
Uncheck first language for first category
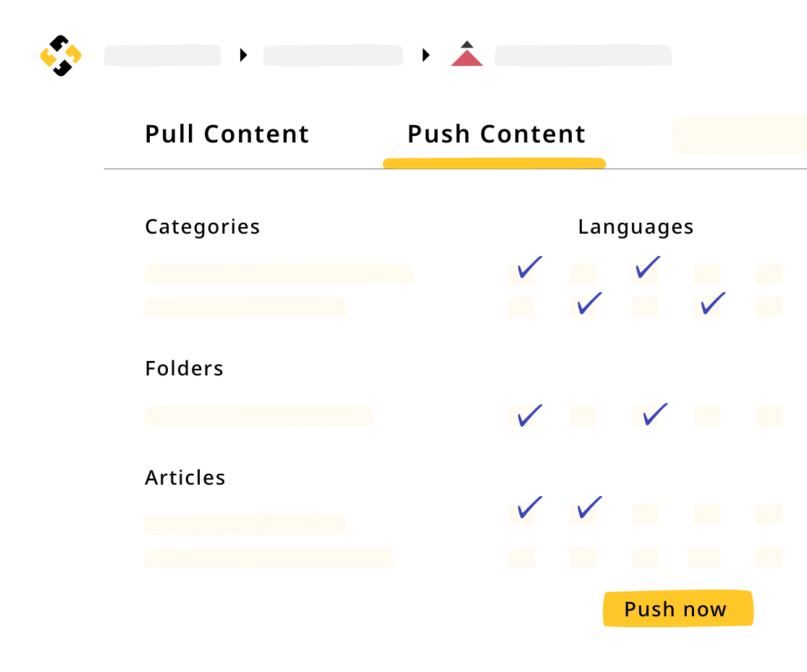click(x=522, y=273)
